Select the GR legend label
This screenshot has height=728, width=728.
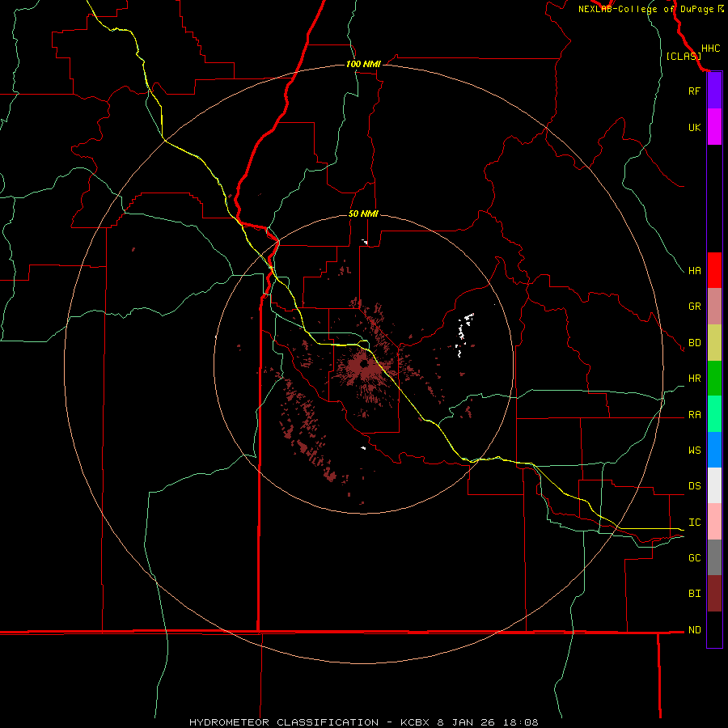[694, 307]
